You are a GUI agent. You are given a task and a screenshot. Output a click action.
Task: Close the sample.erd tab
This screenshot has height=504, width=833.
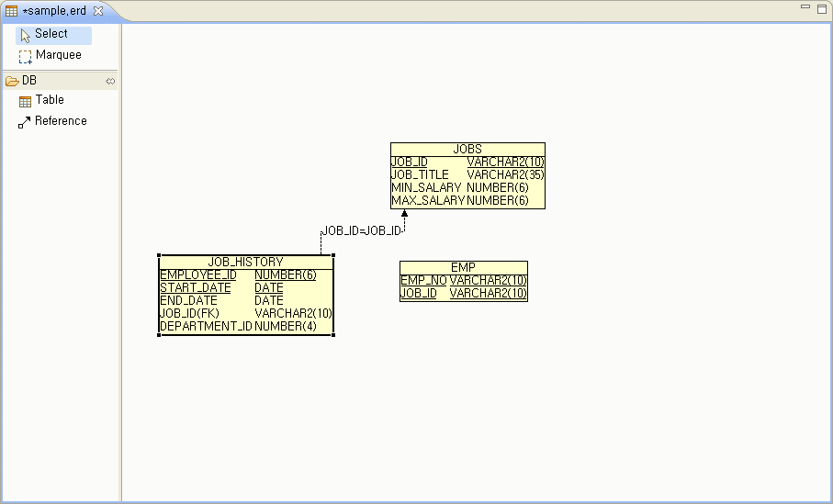[98, 11]
